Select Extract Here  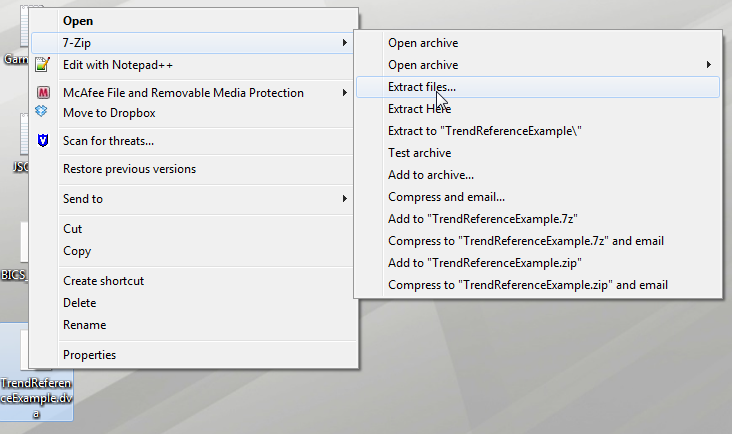click(419, 109)
